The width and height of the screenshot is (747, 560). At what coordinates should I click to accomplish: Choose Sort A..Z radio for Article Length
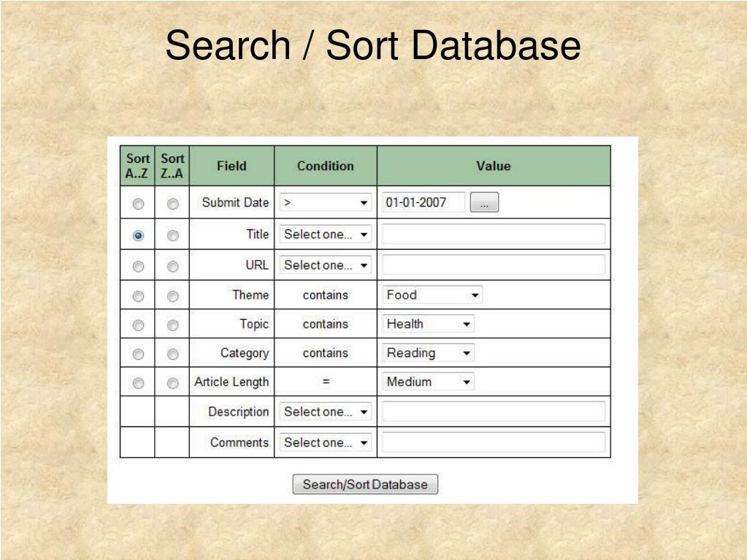pos(138,383)
